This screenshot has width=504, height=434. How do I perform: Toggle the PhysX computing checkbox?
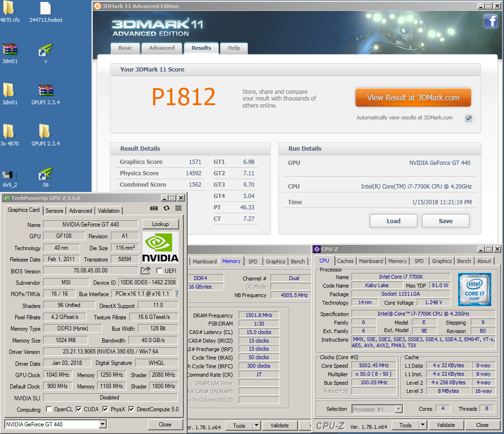(105, 409)
